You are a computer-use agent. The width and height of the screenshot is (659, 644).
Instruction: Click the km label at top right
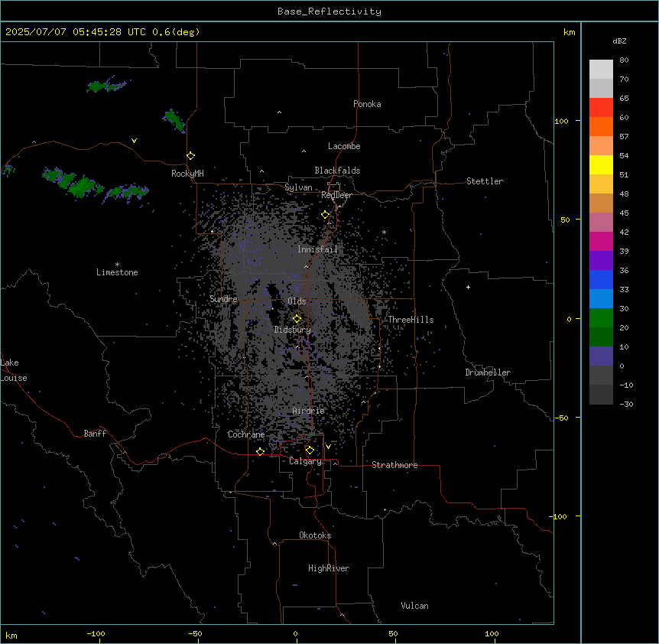pos(569,32)
